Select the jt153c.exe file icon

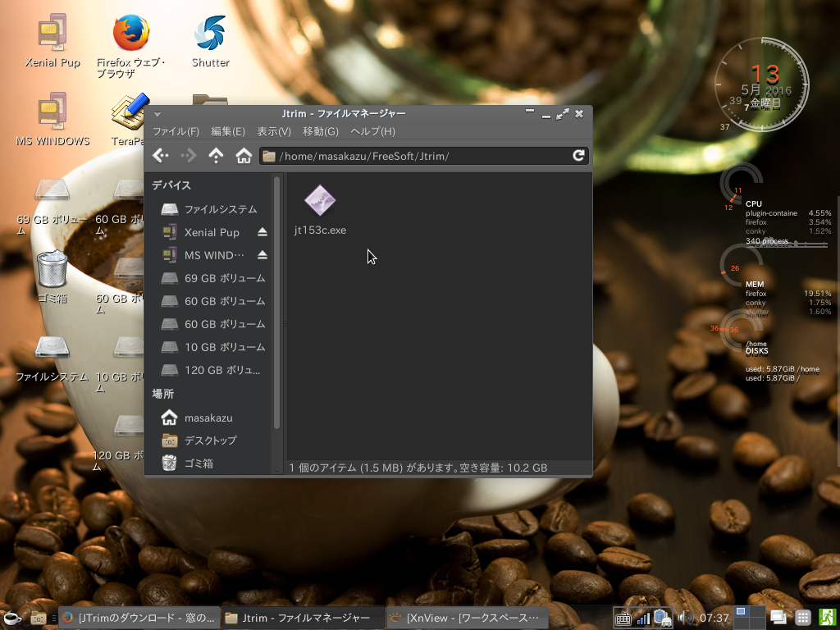320,201
